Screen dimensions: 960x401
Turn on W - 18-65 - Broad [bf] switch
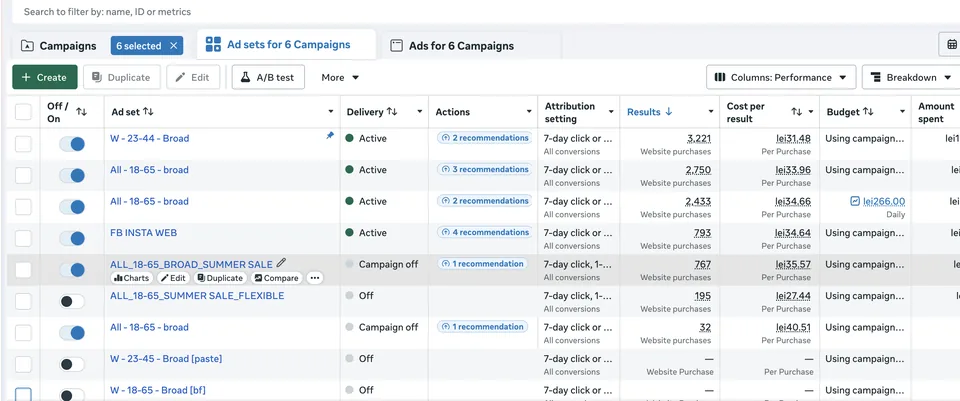click(72, 395)
